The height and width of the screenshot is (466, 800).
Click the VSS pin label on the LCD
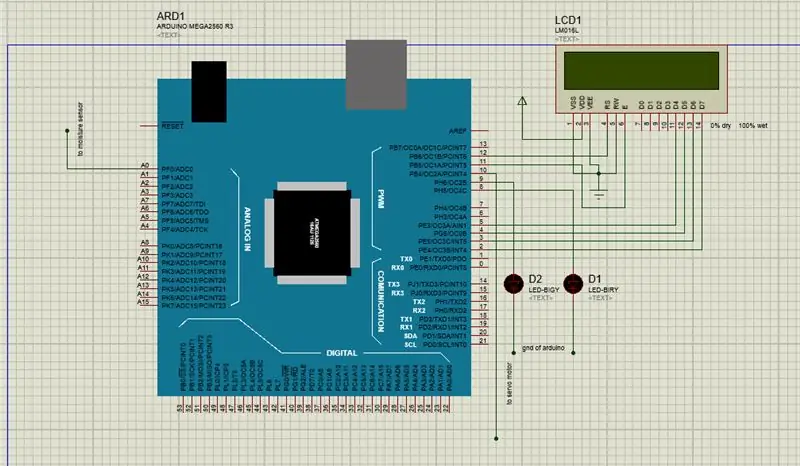572,103
